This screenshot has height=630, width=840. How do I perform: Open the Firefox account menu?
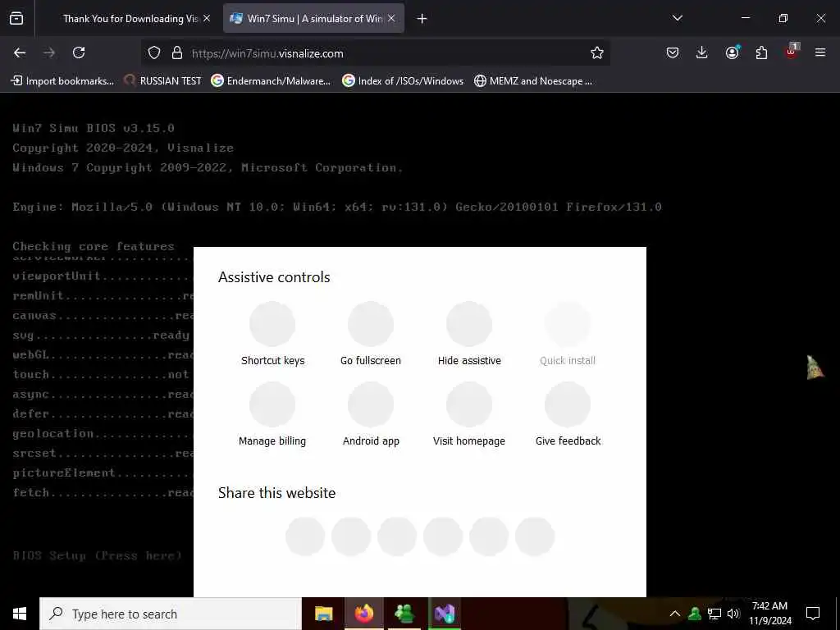(733, 52)
